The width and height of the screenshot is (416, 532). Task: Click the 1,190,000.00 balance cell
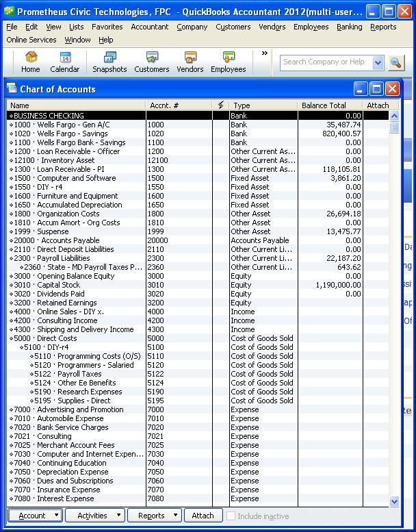(x=330, y=285)
